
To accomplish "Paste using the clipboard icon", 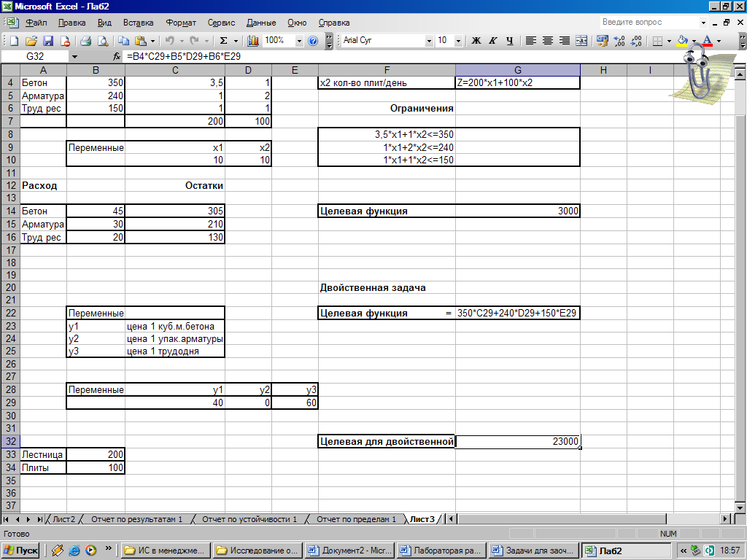I will (x=141, y=41).
